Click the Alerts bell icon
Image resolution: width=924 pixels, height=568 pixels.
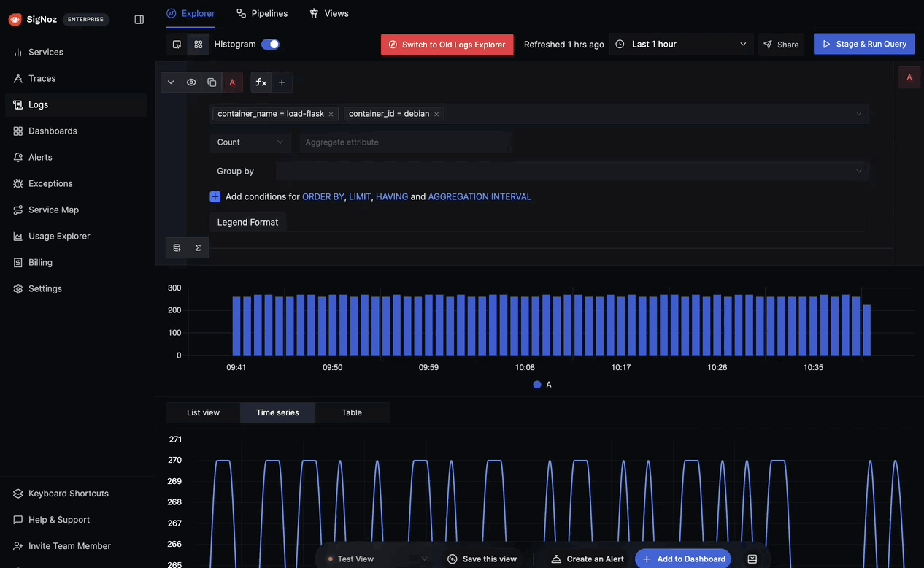point(18,157)
